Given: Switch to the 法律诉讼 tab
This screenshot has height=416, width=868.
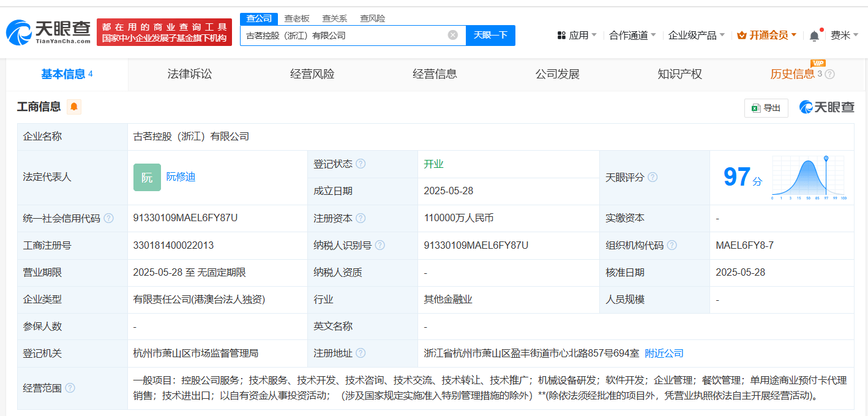Looking at the screenshot, I should (x=190, y=74).
